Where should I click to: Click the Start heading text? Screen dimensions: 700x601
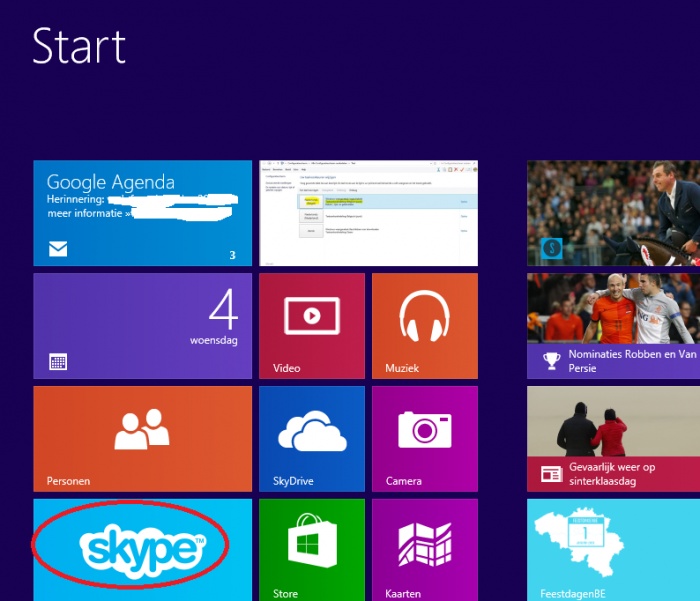[x=79, y=46]
